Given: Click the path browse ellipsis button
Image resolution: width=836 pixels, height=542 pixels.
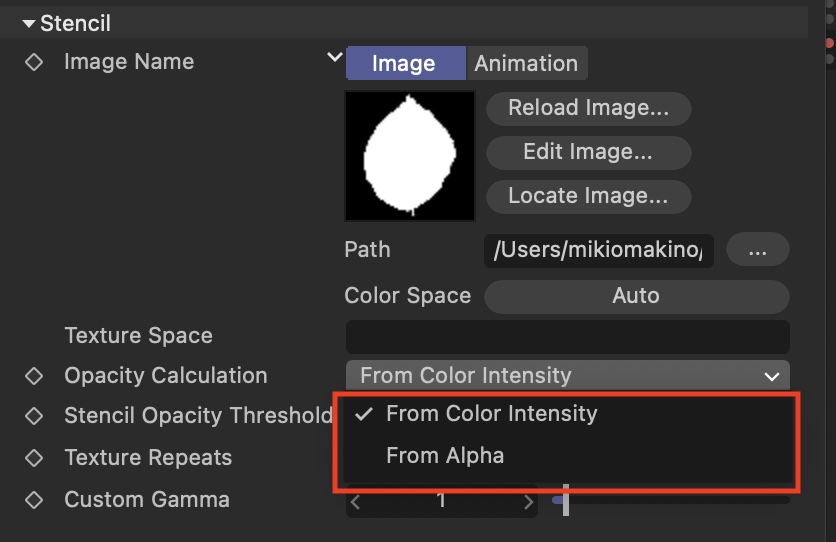Looking at the screenshot, I should (x=757, y=250).
